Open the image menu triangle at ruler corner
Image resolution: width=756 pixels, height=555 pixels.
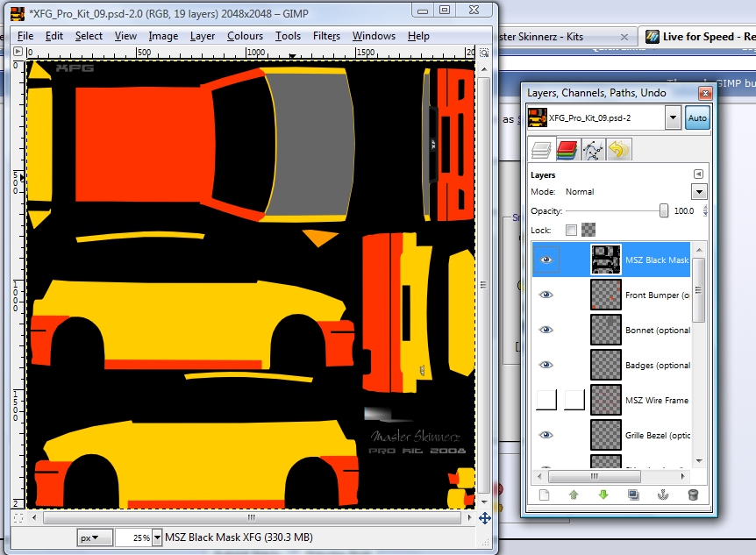tap(18, 52)
